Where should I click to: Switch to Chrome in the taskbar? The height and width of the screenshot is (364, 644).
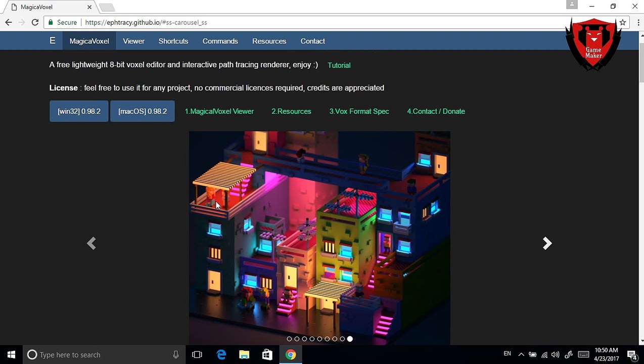coord(291,354)
